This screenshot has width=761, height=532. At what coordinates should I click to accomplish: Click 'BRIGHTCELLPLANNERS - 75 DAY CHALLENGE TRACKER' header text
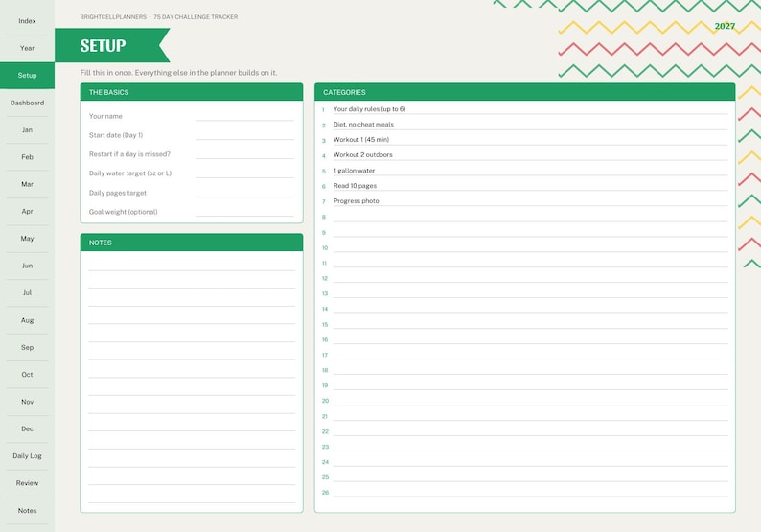pyautogui.click(x=159, y=17)
